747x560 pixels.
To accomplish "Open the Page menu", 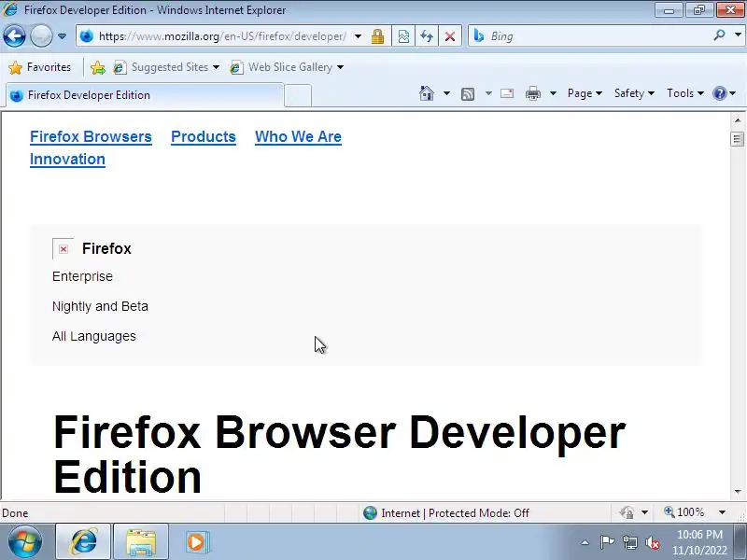I will pyautogui.click(x=585, y=93).
